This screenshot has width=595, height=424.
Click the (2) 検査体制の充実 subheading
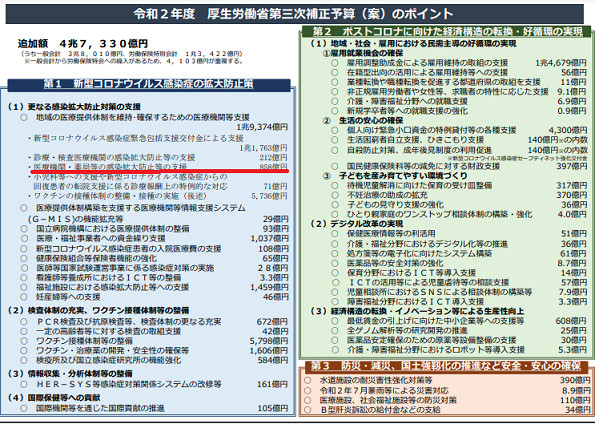[99, 311]
